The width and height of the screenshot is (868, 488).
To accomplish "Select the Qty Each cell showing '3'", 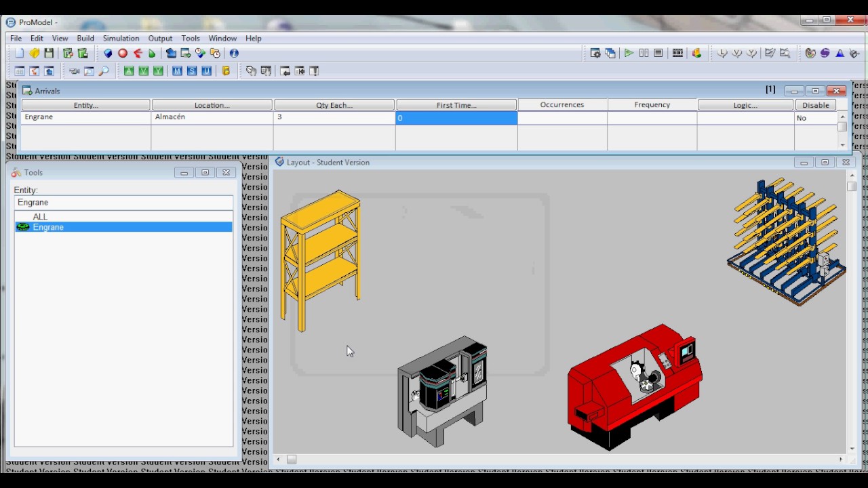I will point(334,117).
